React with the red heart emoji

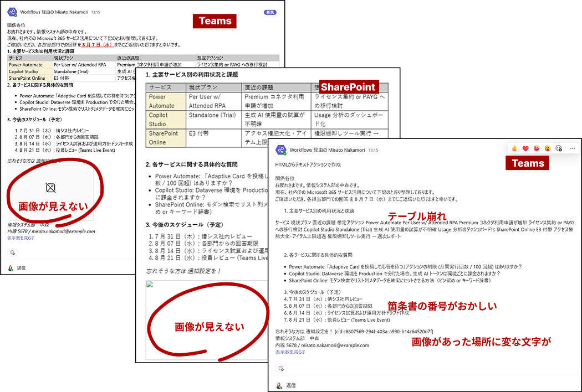(525, 148)
